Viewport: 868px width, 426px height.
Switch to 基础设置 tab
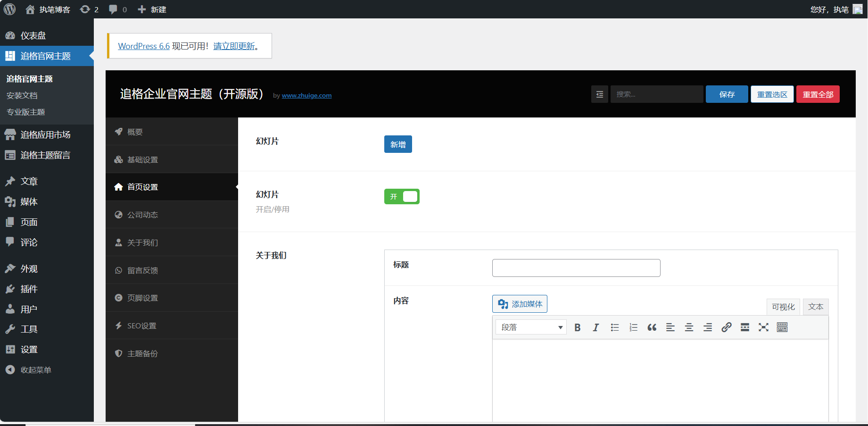172,159
